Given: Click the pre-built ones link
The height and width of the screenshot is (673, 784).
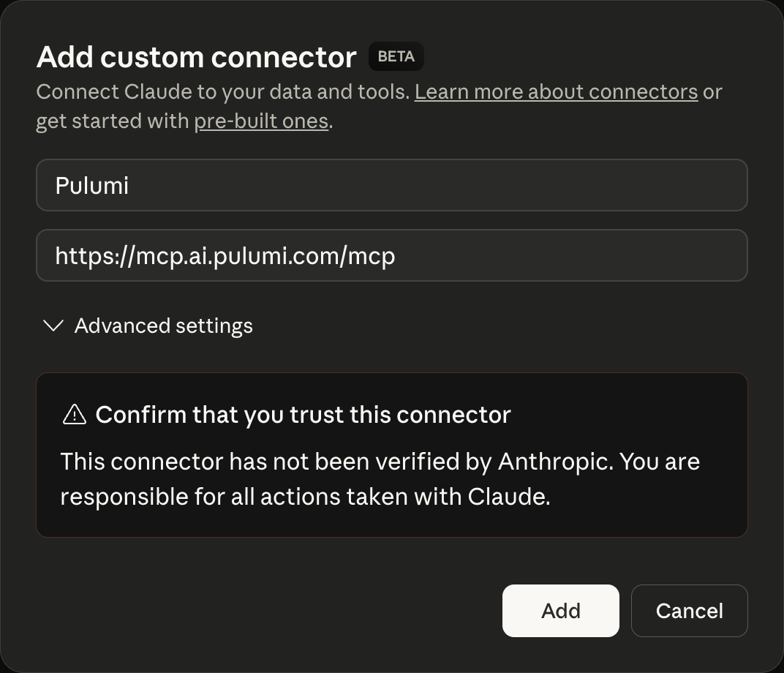Looking at the screenshot, I should (x=261, y=120).
